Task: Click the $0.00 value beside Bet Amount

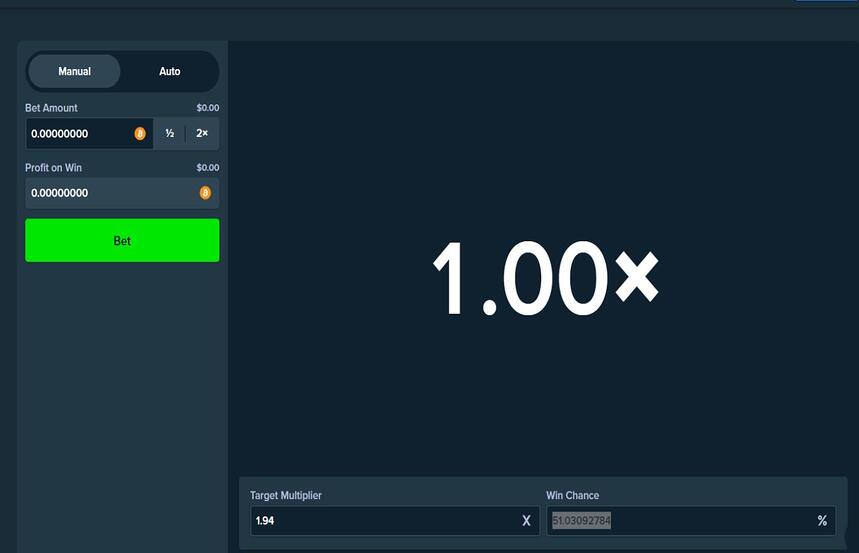Action: (208, 108)
